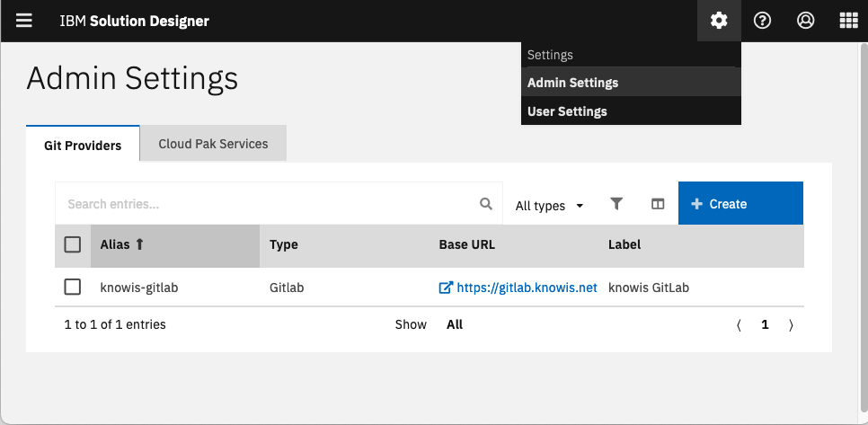Open the app switcher grid icon
The image size is (868, 425).
[x=848, y=21]
